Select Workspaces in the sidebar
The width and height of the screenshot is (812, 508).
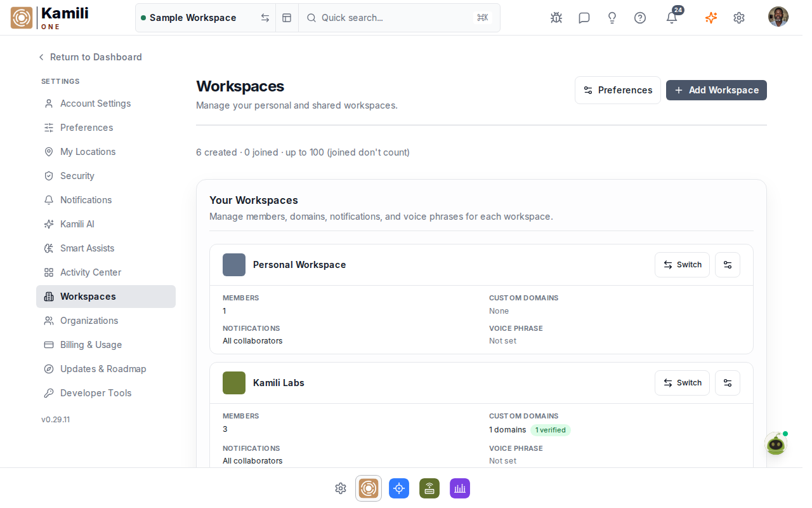(106, 297)
